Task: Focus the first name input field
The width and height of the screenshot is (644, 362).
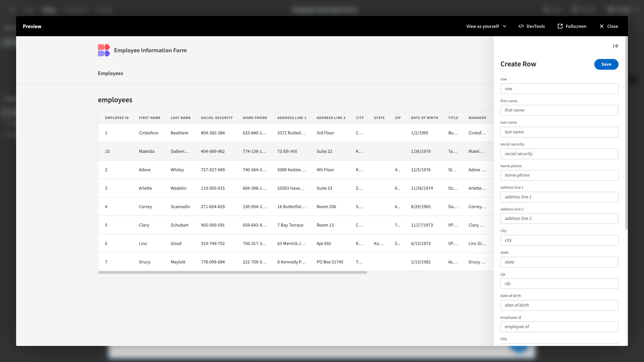Action: (x=559, y=110)
